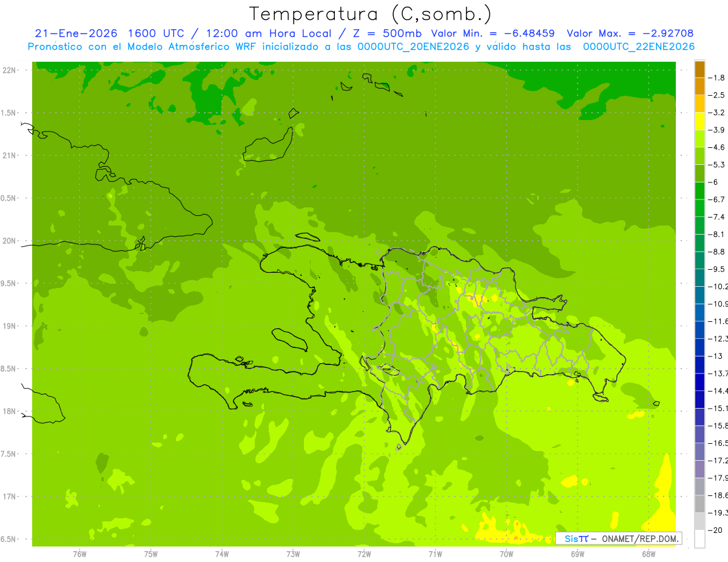Viewport: 728px width, 562px height.
Task: Click the '72W' longitude label
Action: pos(364,554)
